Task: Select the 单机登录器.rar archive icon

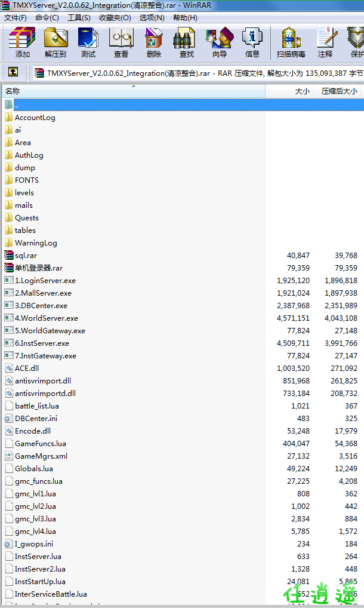Action: tap(8, 268)
